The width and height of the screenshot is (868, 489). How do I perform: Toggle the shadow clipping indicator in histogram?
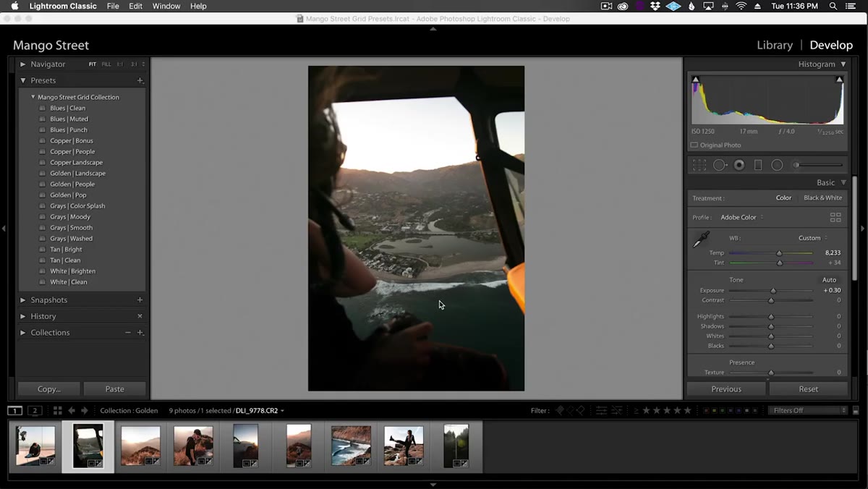pyautogui.click(x=695, y=80)
